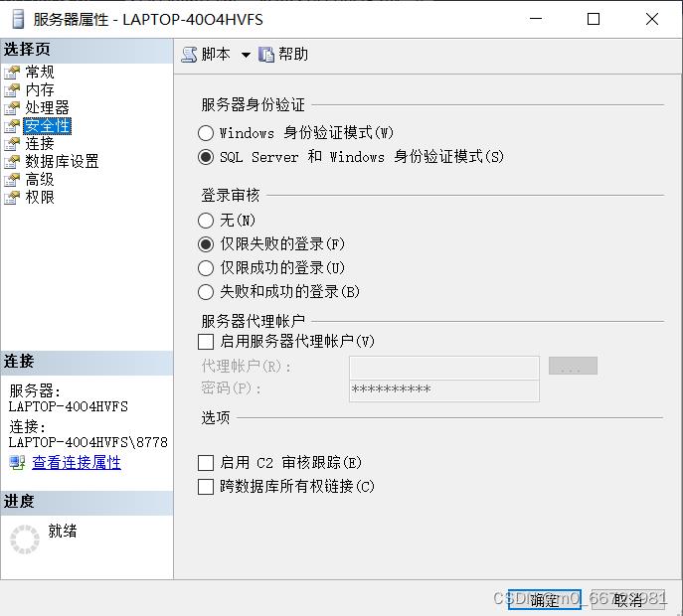Choose 仅限成功的登录 auditing option
This screenshot has height=616, width=683.
(x=206, y=267)
